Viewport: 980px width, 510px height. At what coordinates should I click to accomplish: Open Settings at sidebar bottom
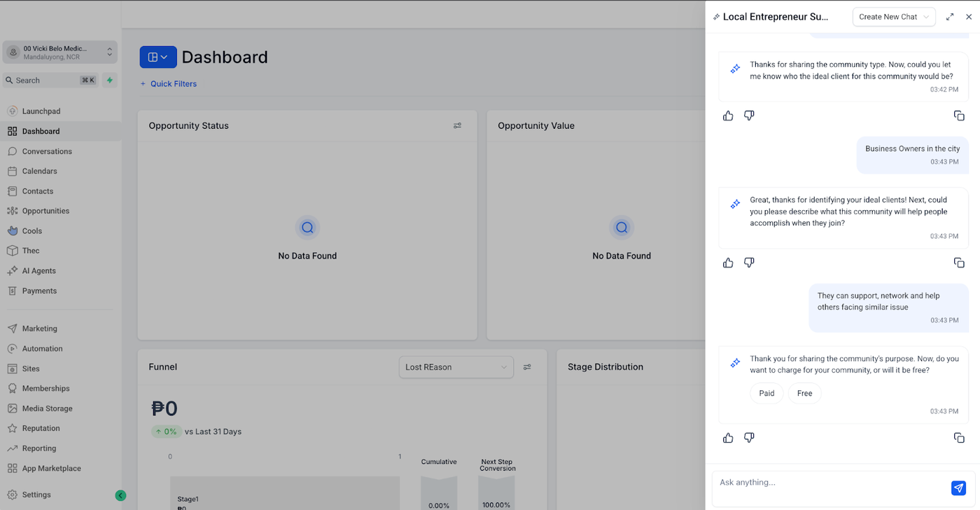coord(36,495)
